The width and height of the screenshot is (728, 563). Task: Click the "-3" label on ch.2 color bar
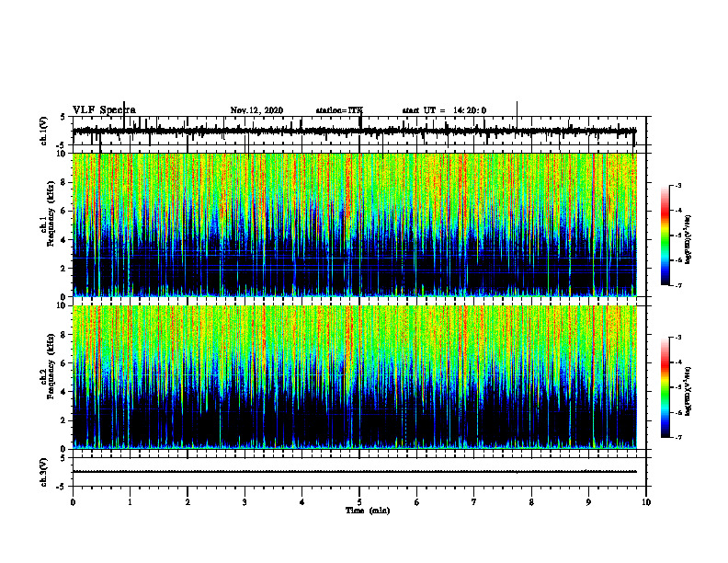pos(678,338)
